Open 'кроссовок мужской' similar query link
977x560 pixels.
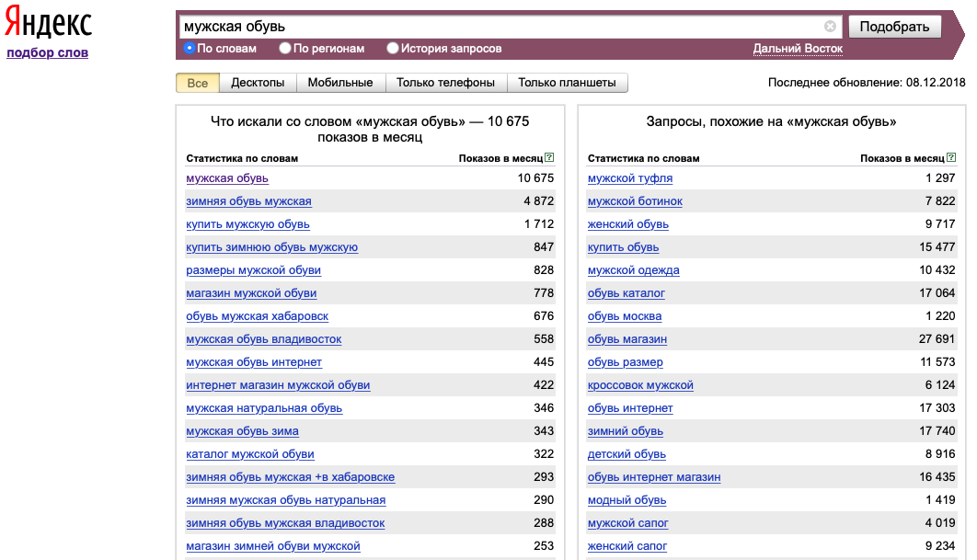[x=640, y=385]
